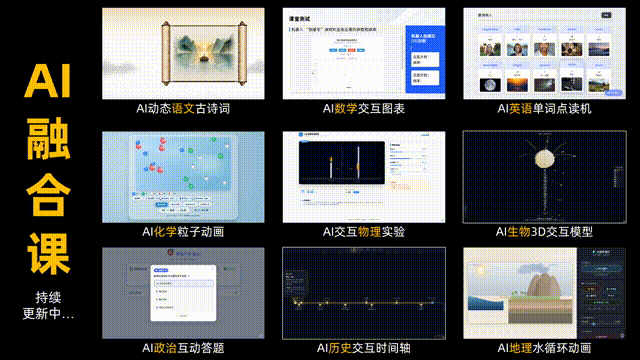Open the AI英语单词点读机 thumbnail
640x360 pixels.
click(544, 53)
